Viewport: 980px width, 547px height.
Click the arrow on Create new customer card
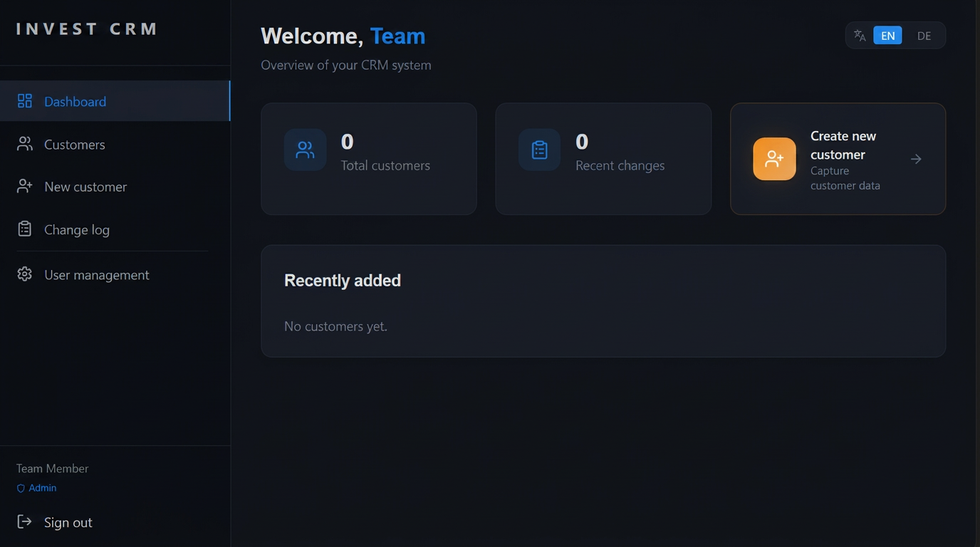point(917,159)
